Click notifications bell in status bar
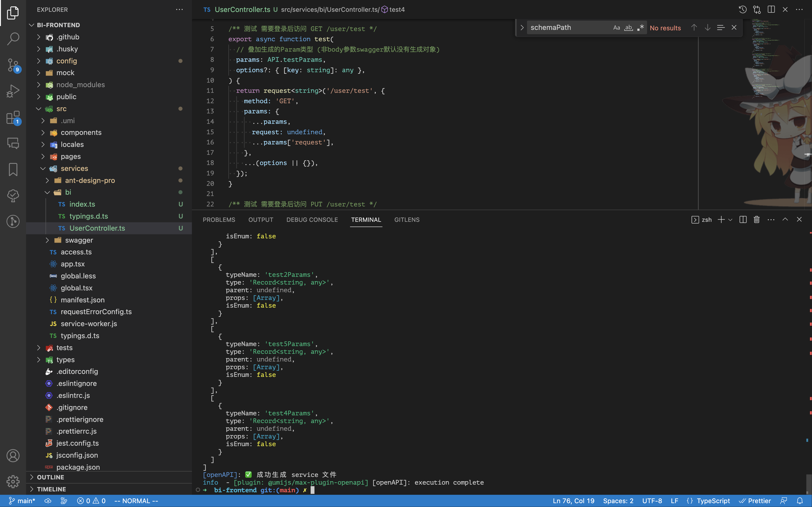The width and height of the screenshot is (812, 507). coord(800,501)
